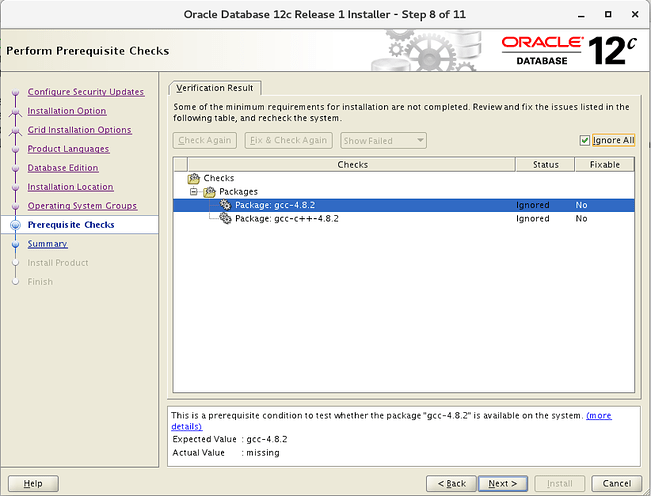651x496 pixels.
Task: Click the Ignored status of gcc-c++-4.8.2
Action: click(x=533, y=218)
